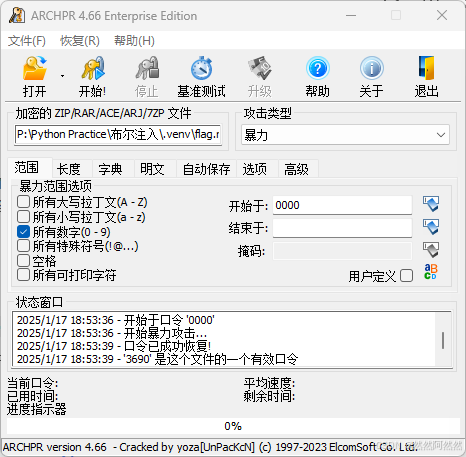This screenshot has width=466, height=457.
Task: Select log line 开始暴力攻击...
Action: [112, 333]
